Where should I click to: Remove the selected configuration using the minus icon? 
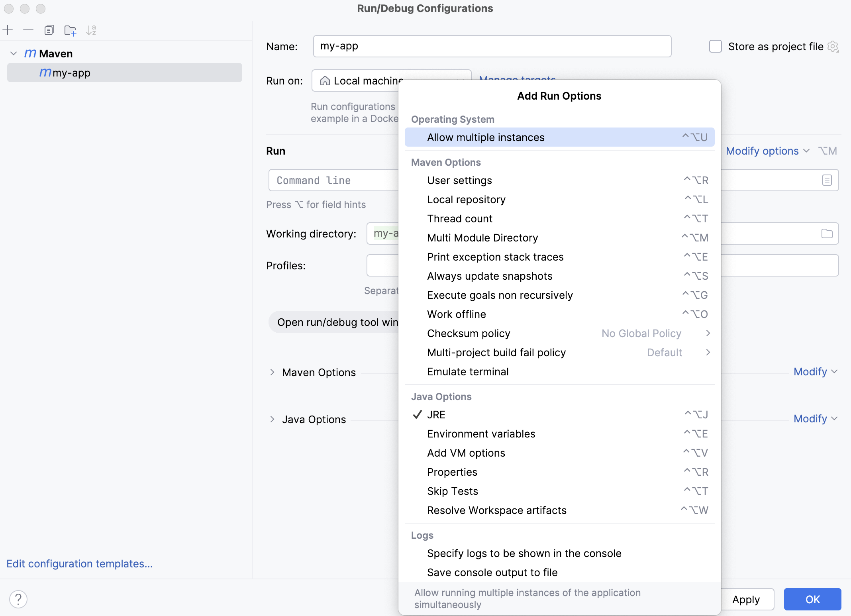27,30
